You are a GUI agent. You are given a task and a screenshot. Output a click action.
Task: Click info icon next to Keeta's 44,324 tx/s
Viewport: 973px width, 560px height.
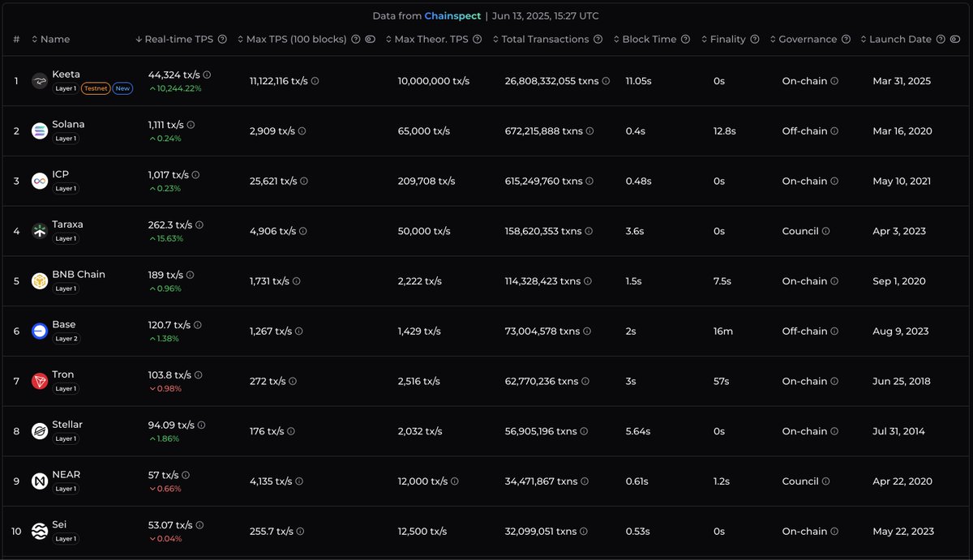point(207,75)
